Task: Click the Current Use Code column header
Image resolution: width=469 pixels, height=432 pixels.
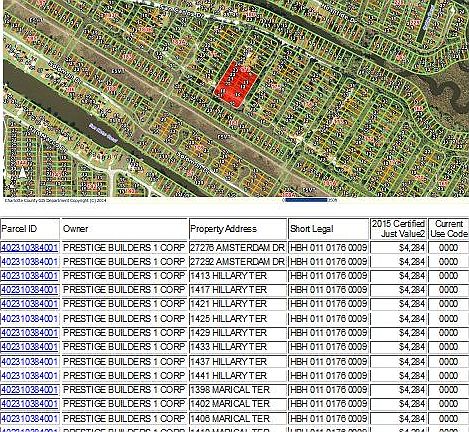Action: click(x=449, y=229)
